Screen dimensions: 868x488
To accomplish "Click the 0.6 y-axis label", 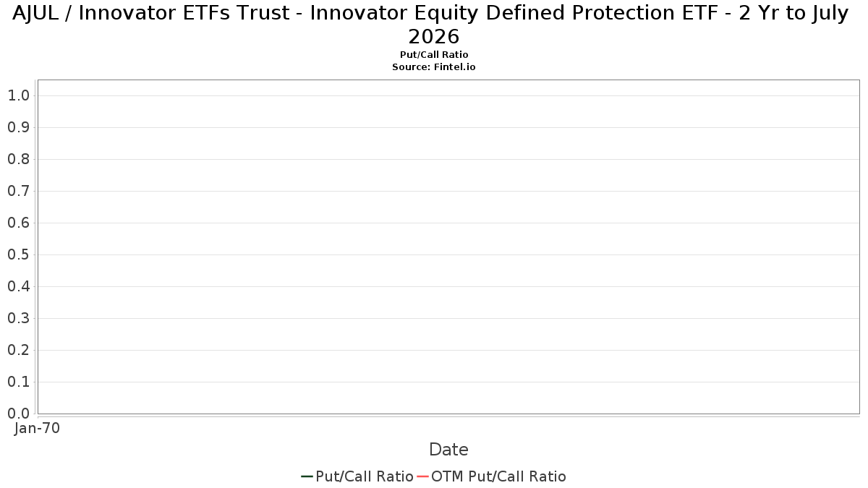I will 18,223.
